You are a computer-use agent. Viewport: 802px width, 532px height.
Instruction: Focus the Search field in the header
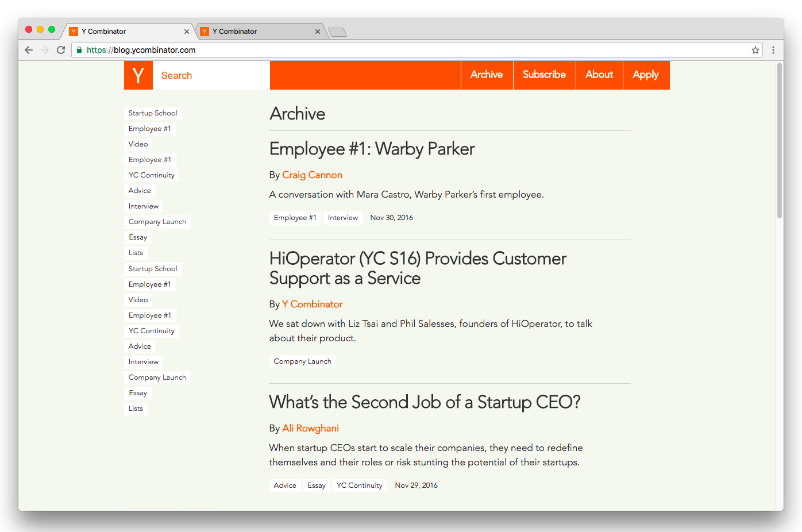tap(211, 75)
